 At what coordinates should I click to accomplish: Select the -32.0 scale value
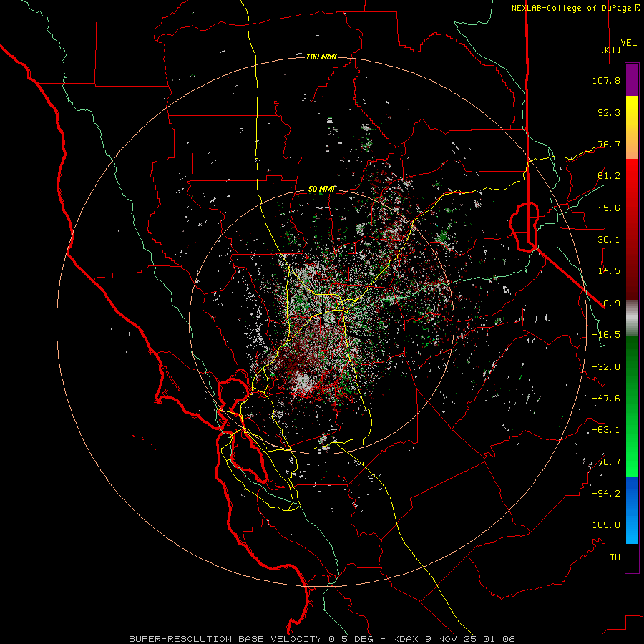[x=606, y=367]
